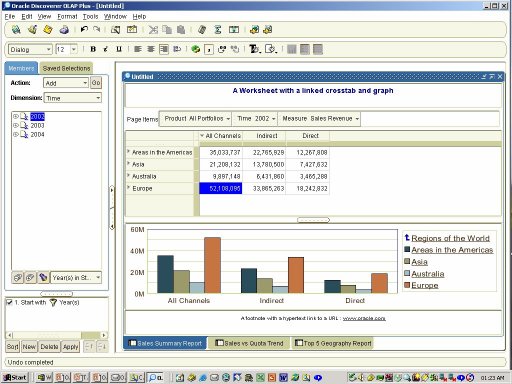Click the first icon below the member tree
The image size is (512, 384).
tap(18, 277)
